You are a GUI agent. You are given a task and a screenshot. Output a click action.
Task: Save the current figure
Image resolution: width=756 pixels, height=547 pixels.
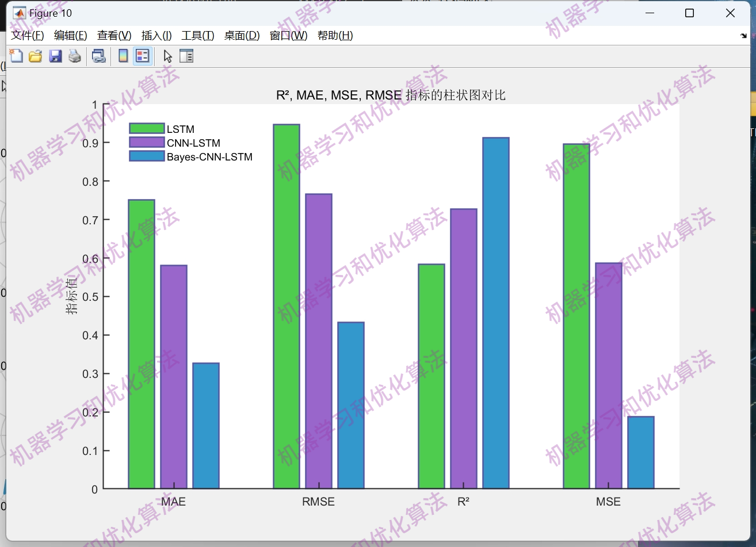click(x=55, y=56)
